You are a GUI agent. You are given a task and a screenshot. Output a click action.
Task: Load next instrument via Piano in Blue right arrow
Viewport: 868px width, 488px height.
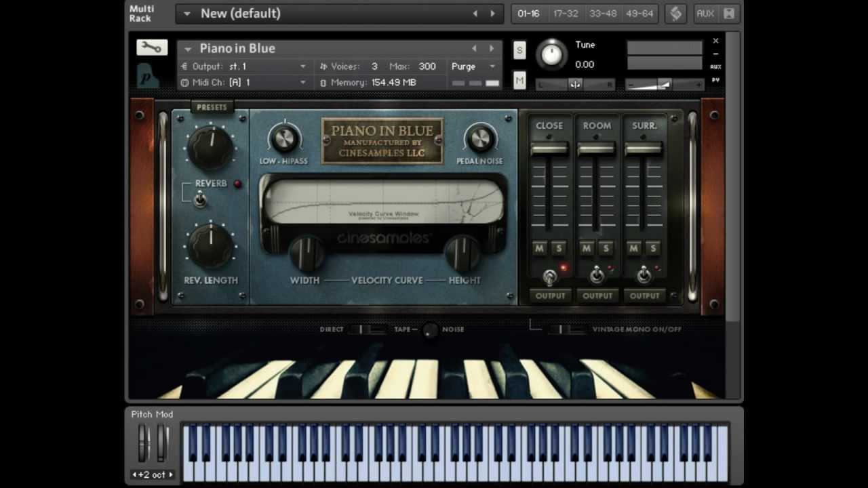click(491, 48)
